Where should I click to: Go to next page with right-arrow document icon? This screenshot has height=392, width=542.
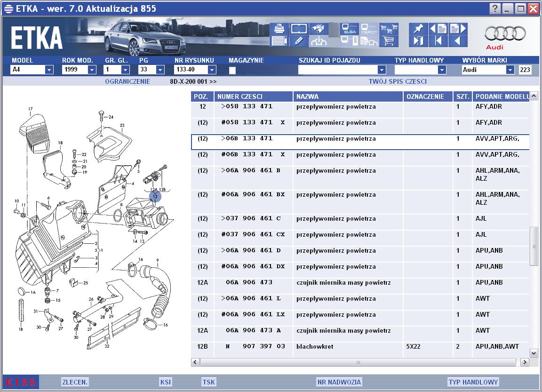(x=458, y=28)
